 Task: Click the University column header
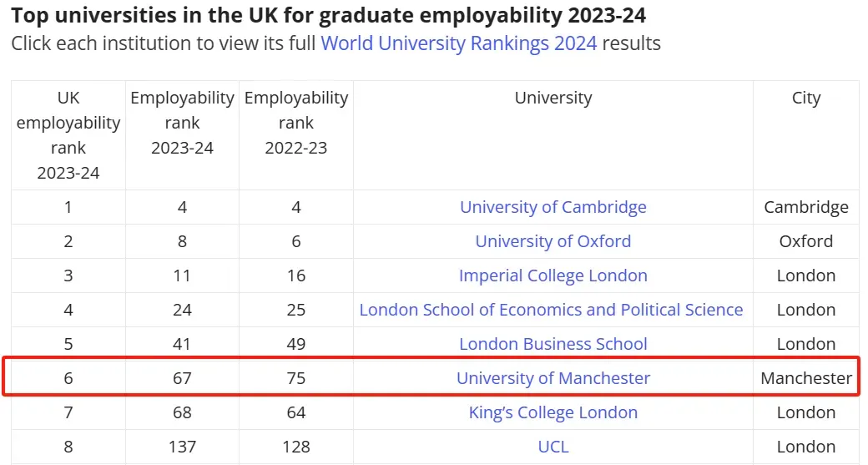pyautogui.click(x=553, y=99)
